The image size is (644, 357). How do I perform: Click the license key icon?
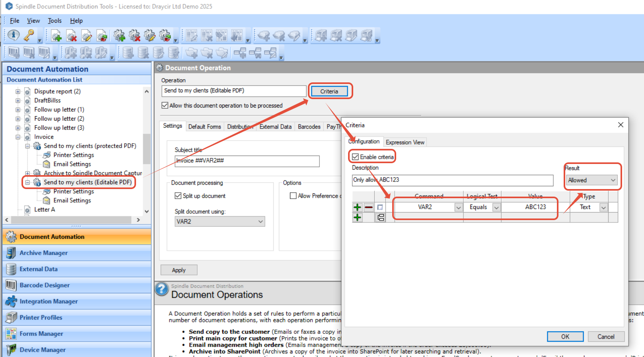[x=29, y=35]
